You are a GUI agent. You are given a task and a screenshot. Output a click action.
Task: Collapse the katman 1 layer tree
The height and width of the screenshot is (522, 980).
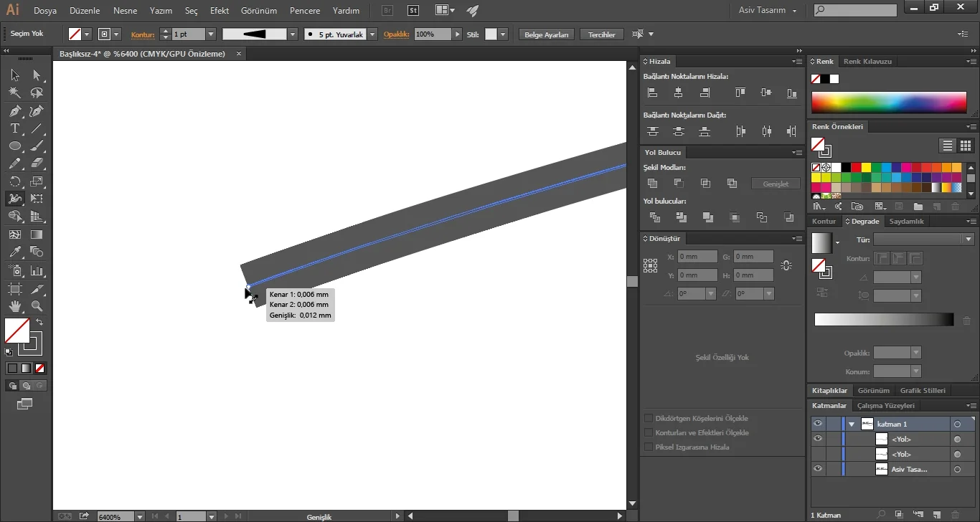click(852, 424)
